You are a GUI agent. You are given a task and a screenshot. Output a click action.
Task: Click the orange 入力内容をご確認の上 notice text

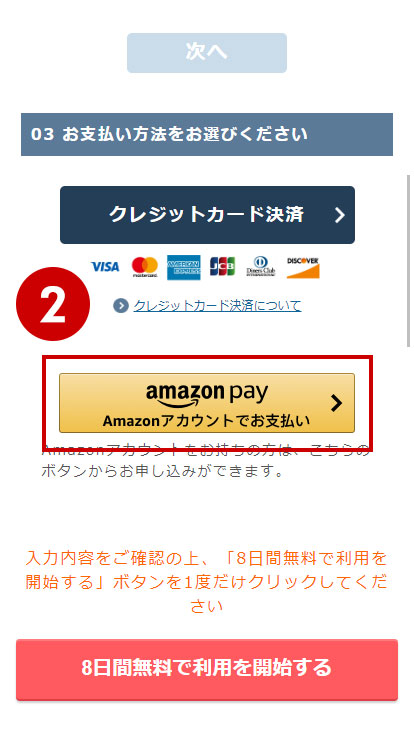coord(207,582)
